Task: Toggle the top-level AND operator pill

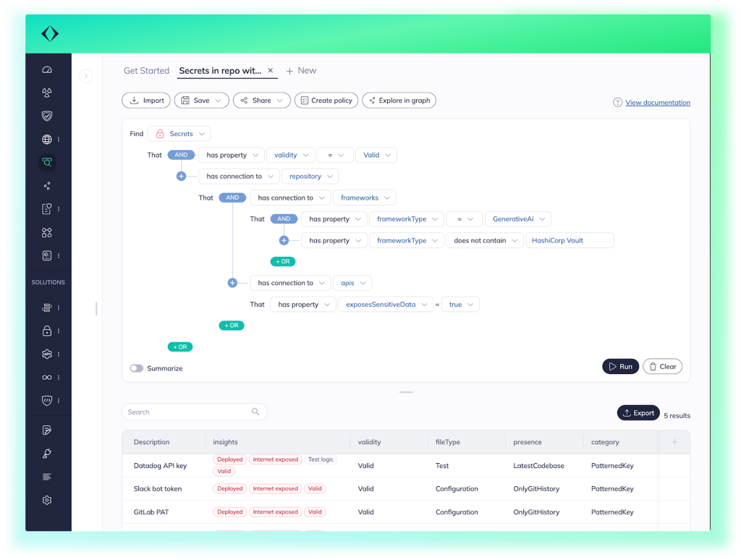Action: coord(181,154)
